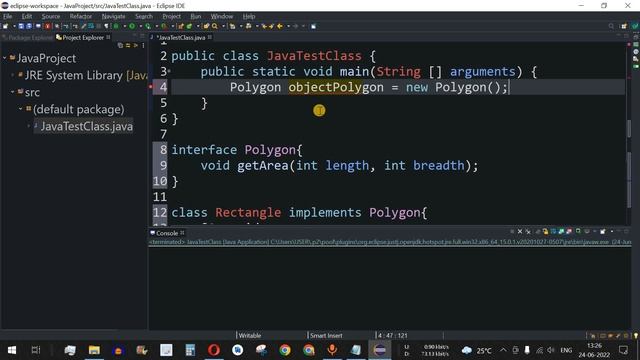
Task: Click the Open Type toolbar icon
Action: [207, 26]
